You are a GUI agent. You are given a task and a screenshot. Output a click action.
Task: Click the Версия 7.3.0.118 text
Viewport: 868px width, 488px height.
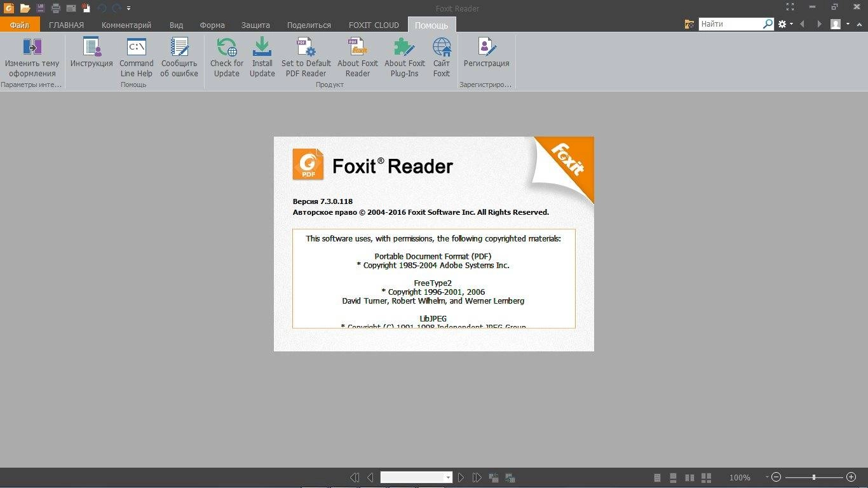pos(323,201)
